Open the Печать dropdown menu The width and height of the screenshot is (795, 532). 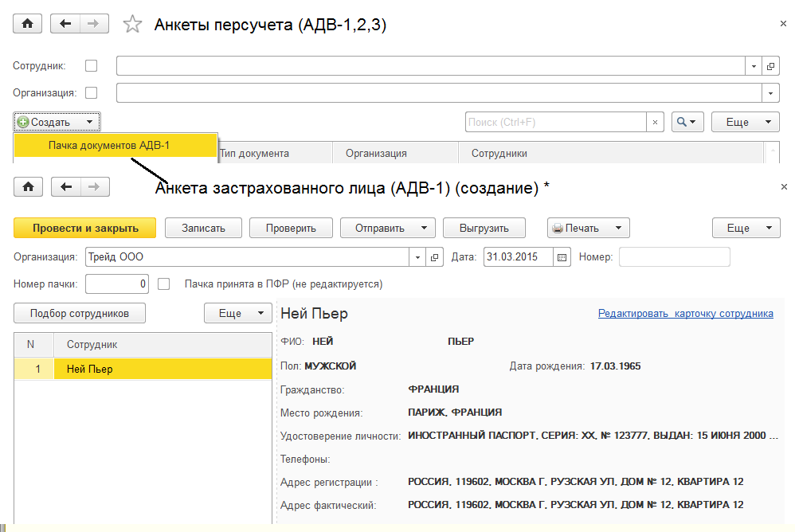(588, 228)
